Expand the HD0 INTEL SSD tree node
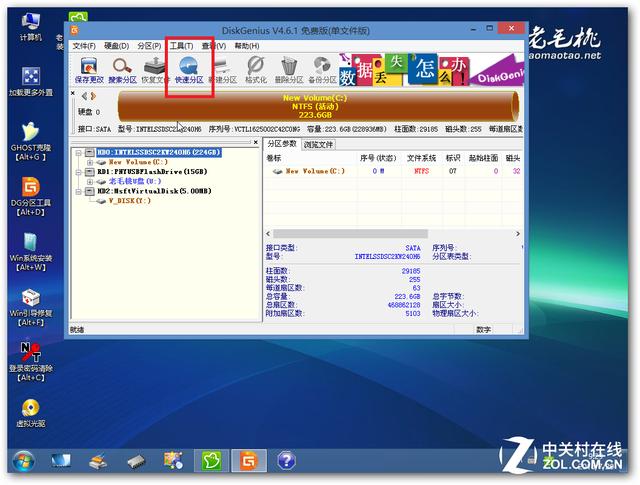Image resolution: width=640 pixels, height=485 pixels. (78, 152)
